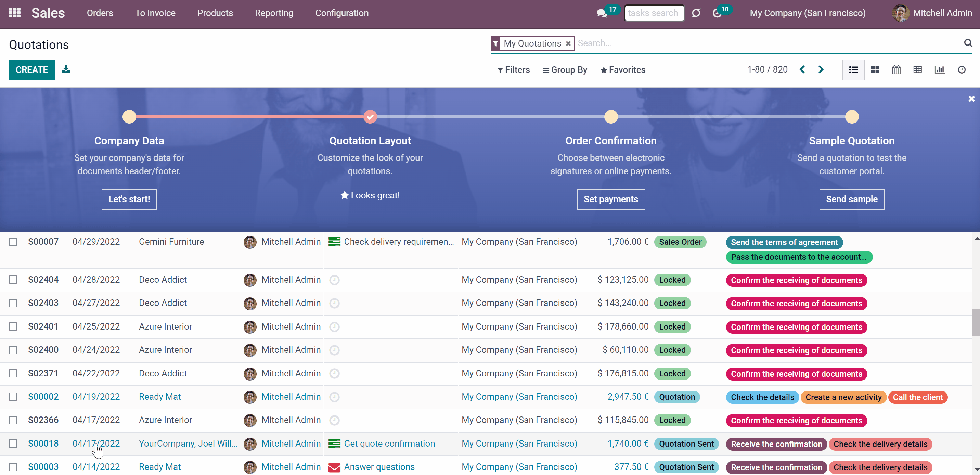Close the onboarding banner

(x=971, y=99)
